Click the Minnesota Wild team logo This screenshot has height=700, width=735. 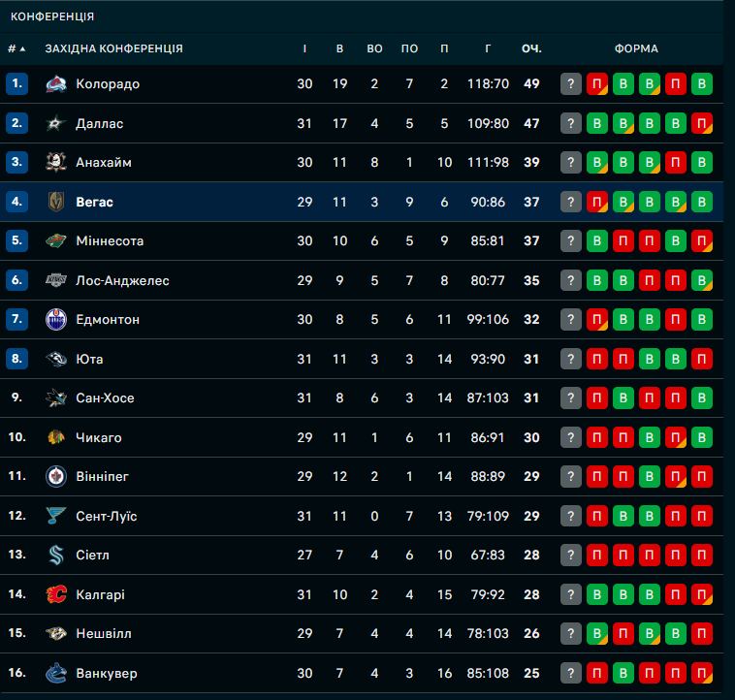pos(56,241)
